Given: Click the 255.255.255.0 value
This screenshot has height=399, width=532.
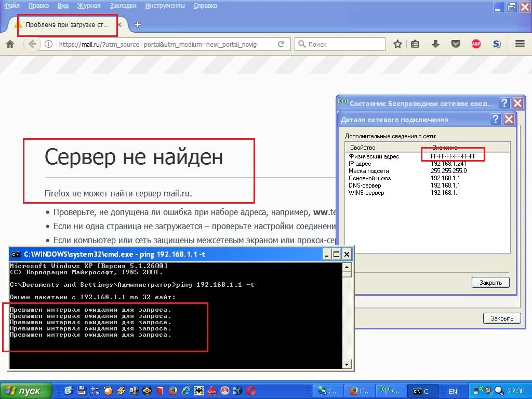Looking at the screenshot, I should click(448, 171).
